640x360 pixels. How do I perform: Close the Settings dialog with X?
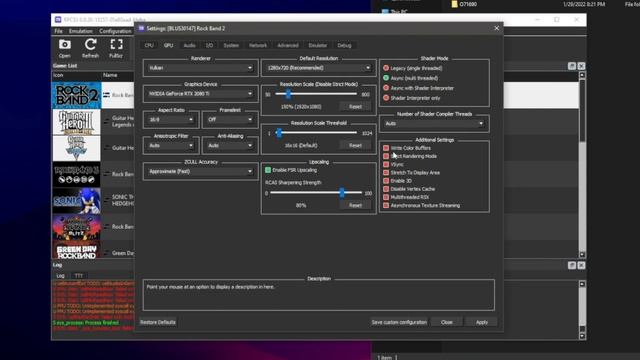point(496,28)
